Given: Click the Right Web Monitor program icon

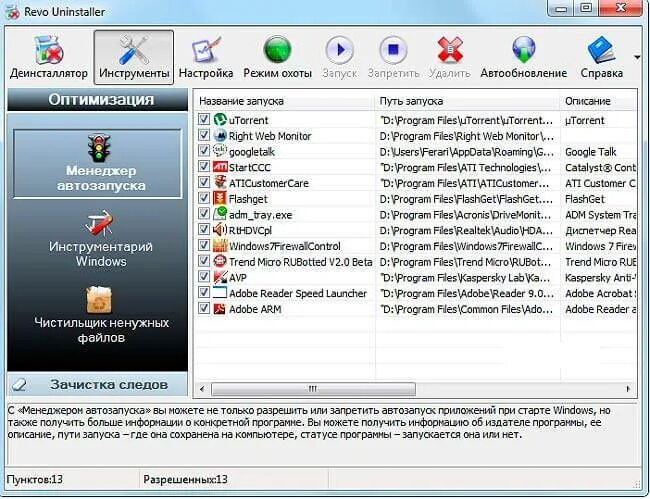Looking at the screenshot, I should point(220,135).
